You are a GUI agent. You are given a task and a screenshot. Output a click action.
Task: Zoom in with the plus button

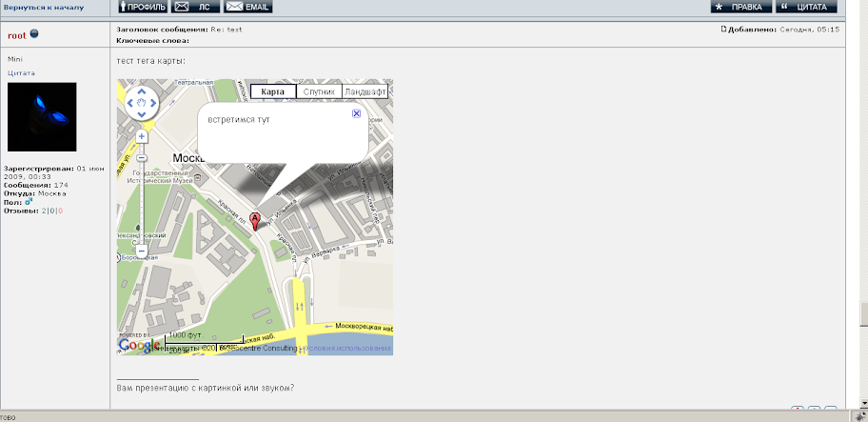[142, 136]
